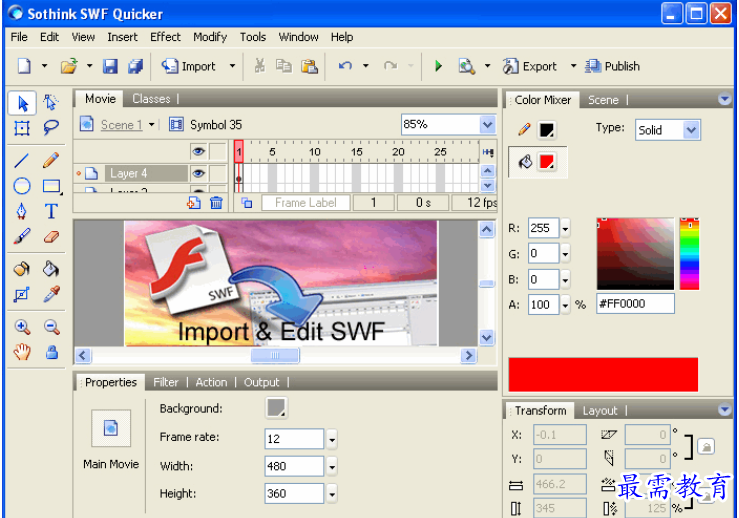Click the rainbow hue slider bar
Image resolution: width=739 pixels, height=518 pixels.
point(690,254)
